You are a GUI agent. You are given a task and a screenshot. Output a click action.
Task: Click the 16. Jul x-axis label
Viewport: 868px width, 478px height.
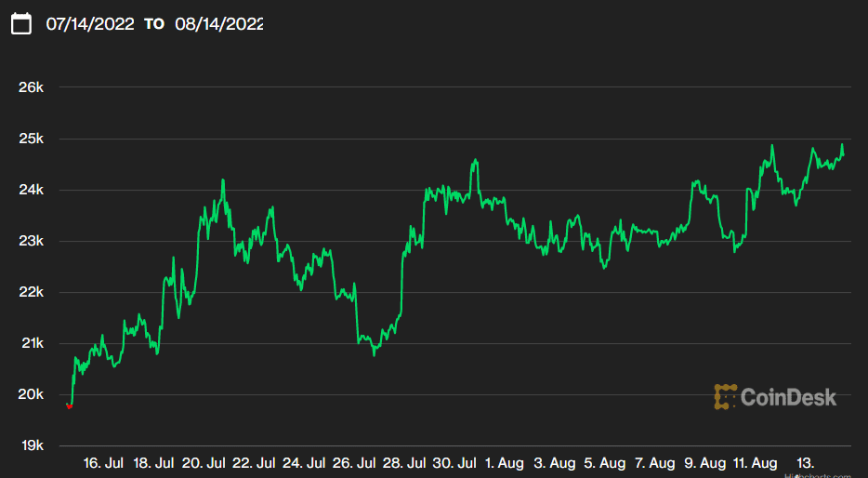point(103,463)
